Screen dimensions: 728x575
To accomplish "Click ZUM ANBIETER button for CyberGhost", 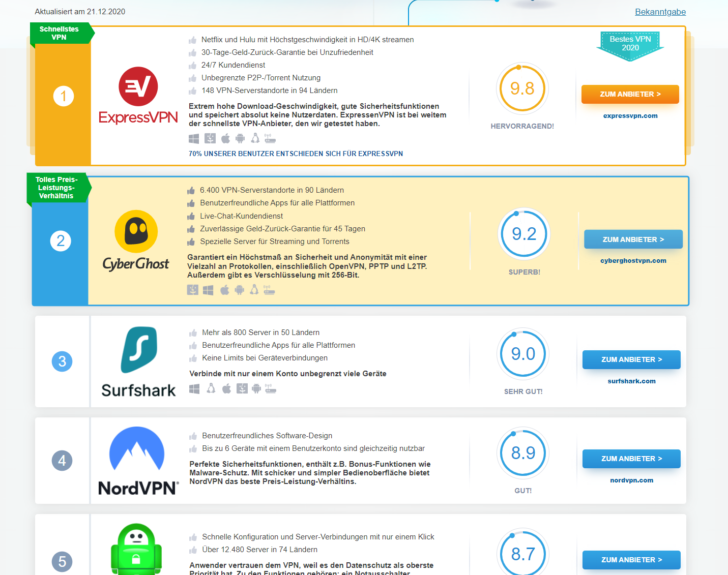I will 633,239.
